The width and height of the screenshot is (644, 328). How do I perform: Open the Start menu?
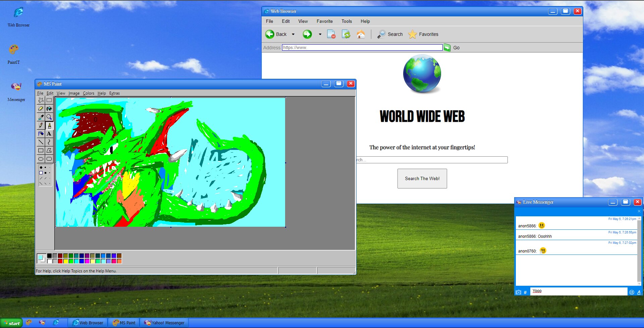coord(12,323)
